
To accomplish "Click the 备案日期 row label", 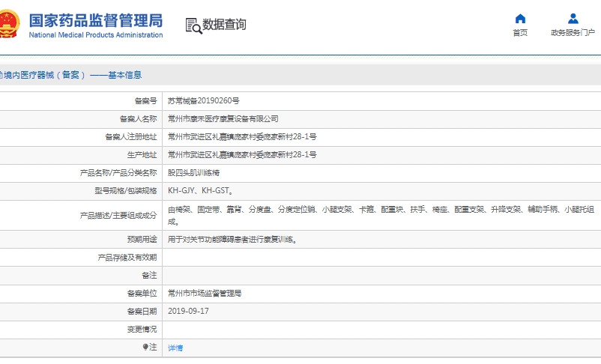I will [142, 312].
